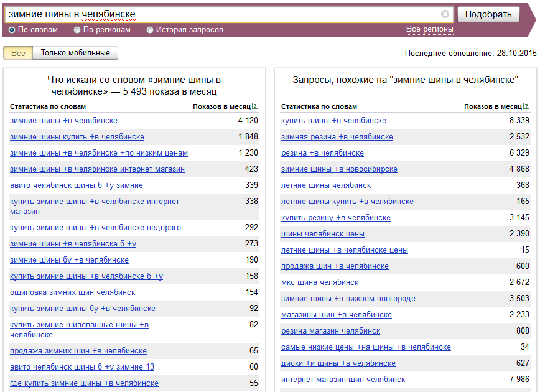Open link 'продажа зимних шин +в челябинске'
540x392 pixels.
point(78,351)
